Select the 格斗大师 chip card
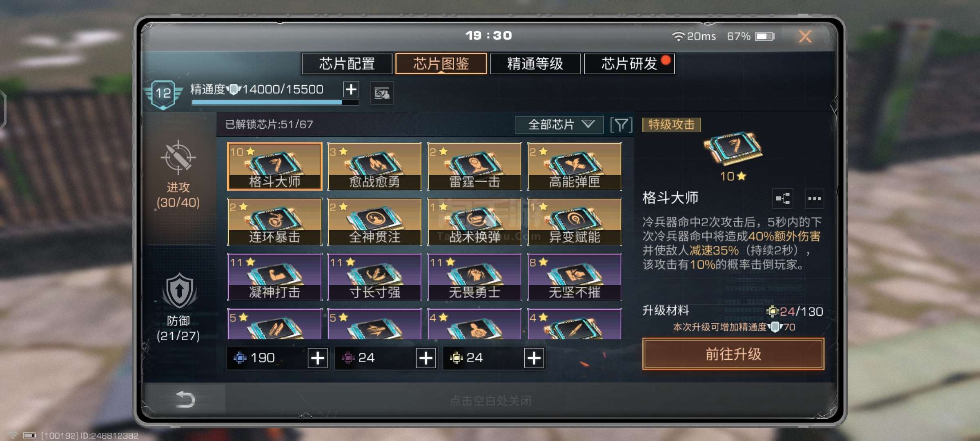 pyautogui.click(x=274, y=166)
